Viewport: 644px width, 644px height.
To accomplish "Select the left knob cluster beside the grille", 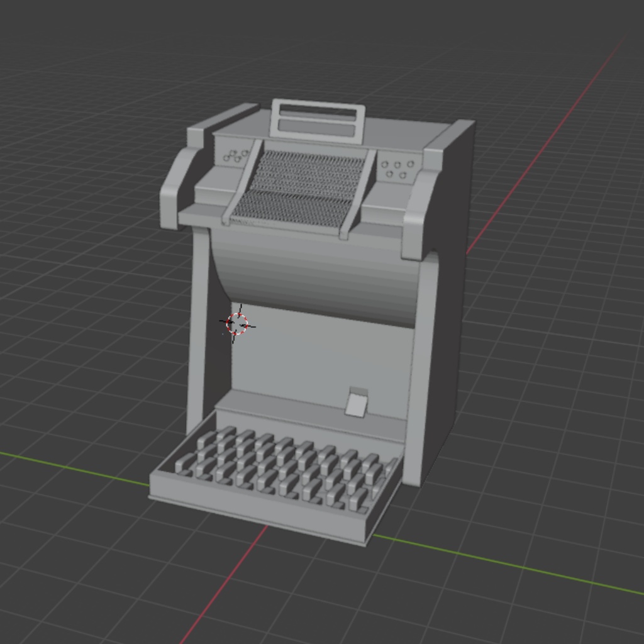I will pyautogui.click(x=236, y=156).
